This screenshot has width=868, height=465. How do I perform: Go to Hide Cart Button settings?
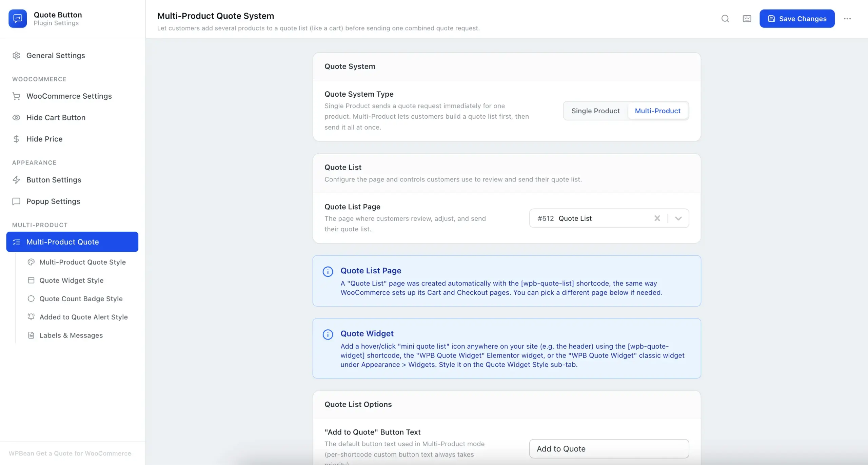(x=72, y=117)
